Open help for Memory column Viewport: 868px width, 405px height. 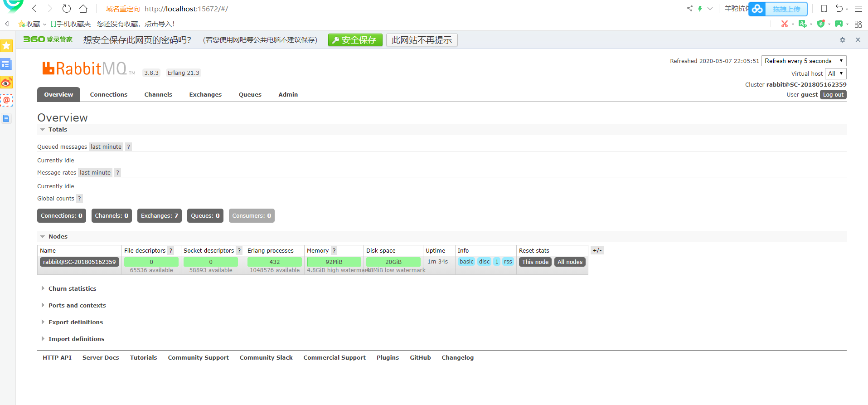(x=334, y=250)
